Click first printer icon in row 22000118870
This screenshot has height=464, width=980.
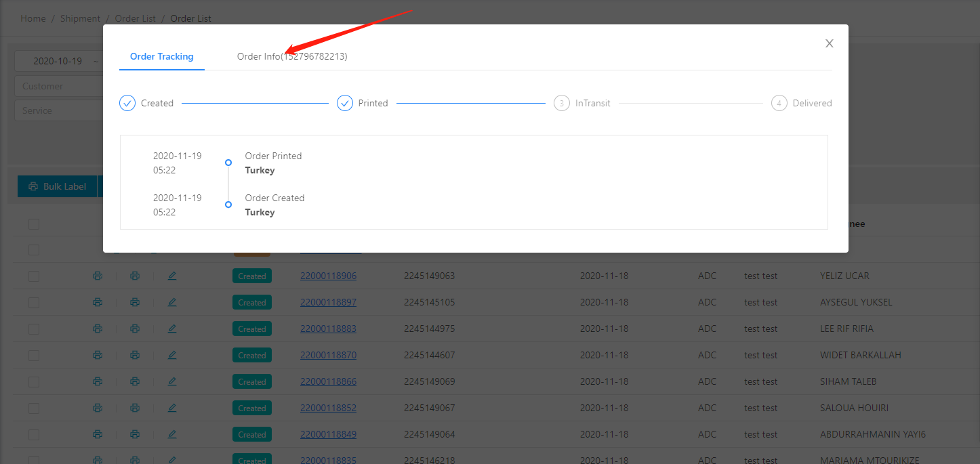[x=98, y=355]
